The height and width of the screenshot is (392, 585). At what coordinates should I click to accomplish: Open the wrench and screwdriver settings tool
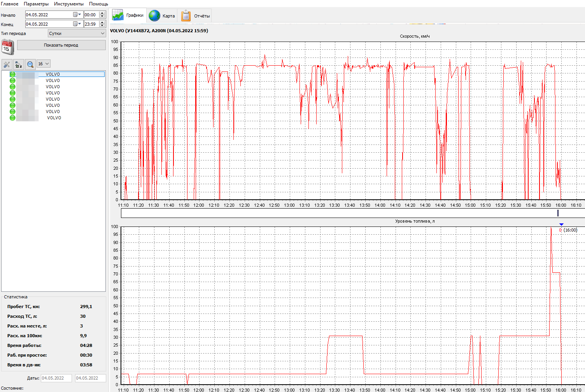click(x=7, y=64)
